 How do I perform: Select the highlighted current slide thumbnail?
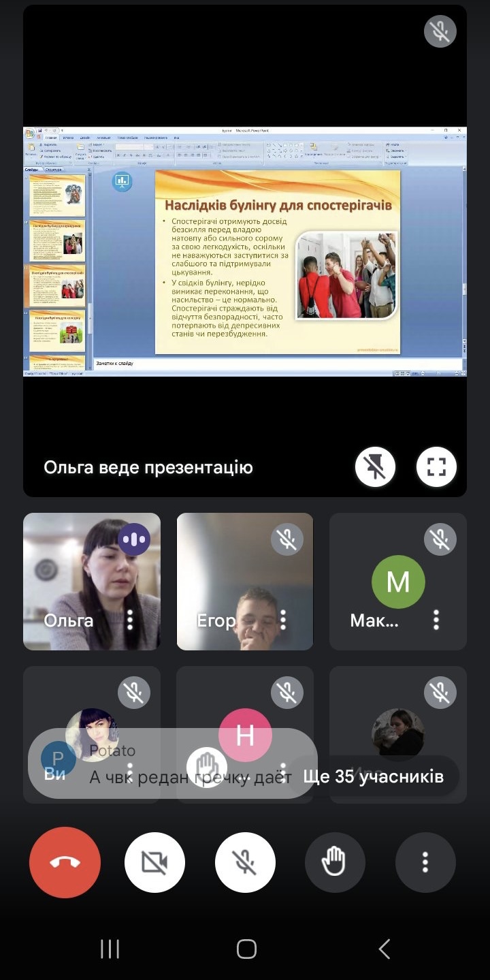57,286
